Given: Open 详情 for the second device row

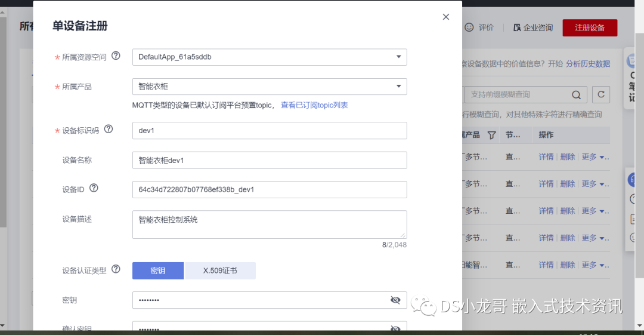Looking at the screenshot, I should (546, 184).
